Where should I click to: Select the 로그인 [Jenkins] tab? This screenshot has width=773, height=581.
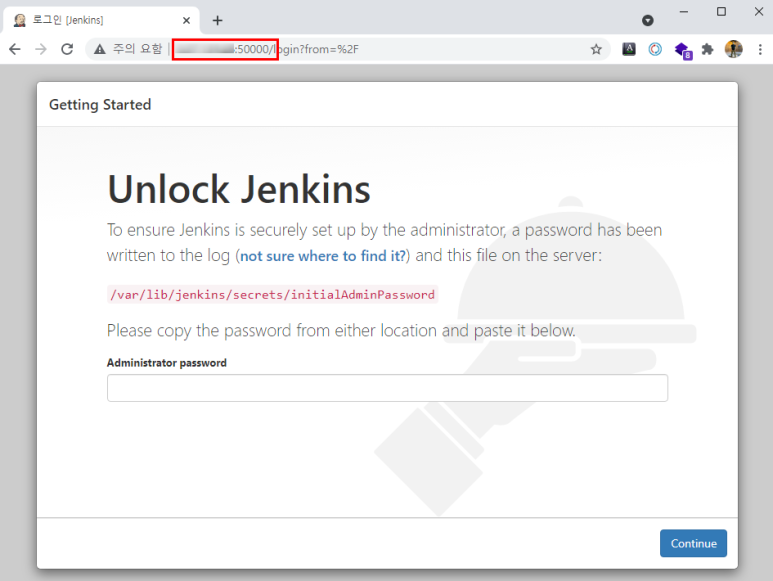coord(102,20)
